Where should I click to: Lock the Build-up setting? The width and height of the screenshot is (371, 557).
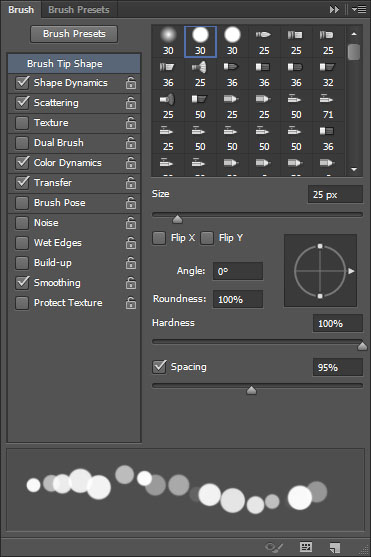tap(131, 263)
